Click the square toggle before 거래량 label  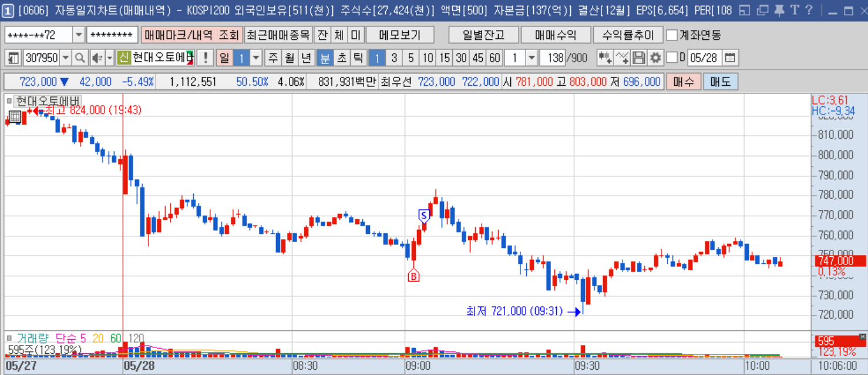(9, 338)
